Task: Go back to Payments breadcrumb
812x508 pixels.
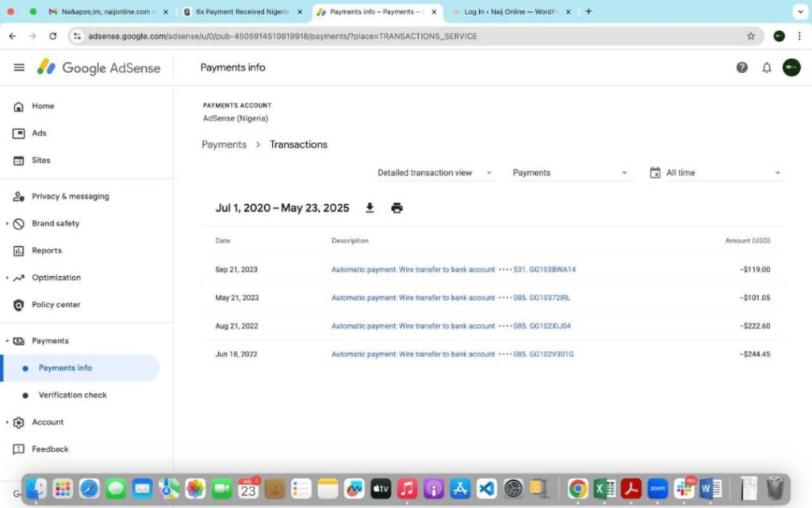Action: pos(224,144)
